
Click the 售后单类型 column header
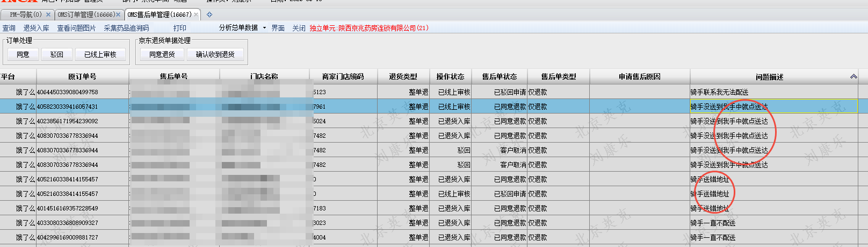click(x=559, y=77)
